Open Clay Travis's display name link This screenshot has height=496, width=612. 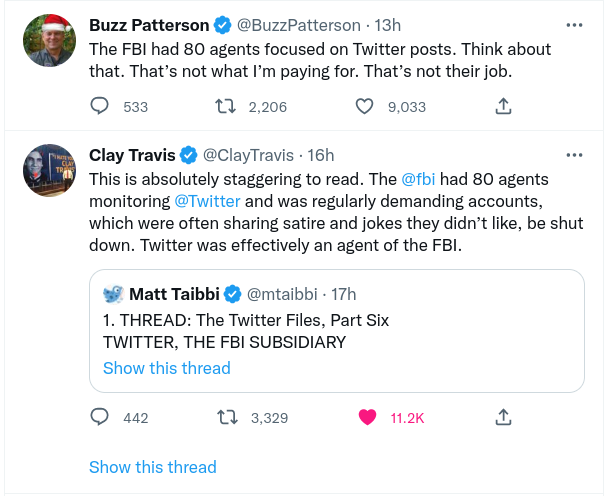click(132, 155)
